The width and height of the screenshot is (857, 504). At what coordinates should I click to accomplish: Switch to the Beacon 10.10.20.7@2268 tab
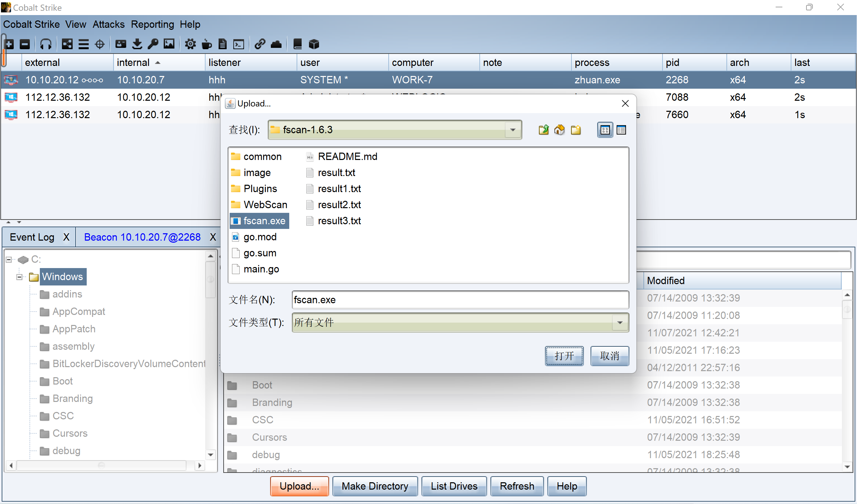(142, 237)
